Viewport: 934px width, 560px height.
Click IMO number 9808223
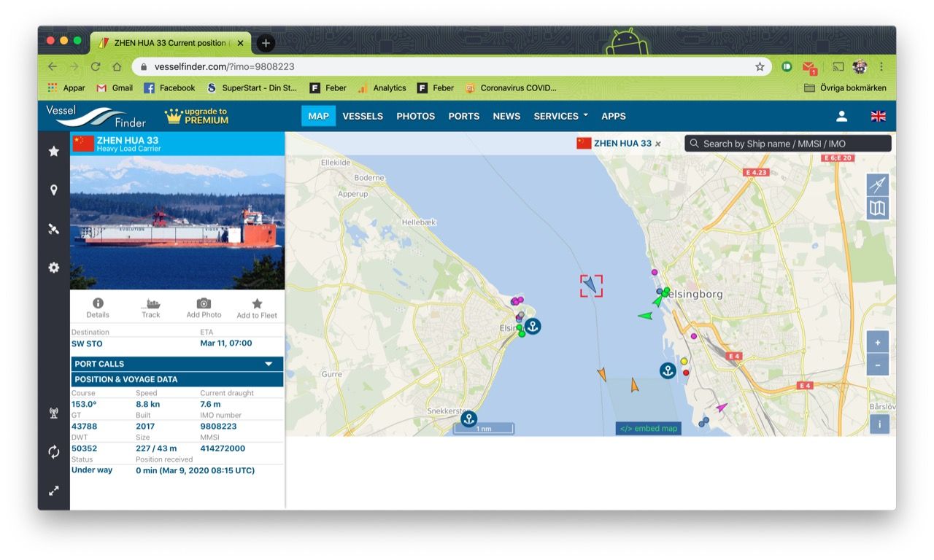[219, 426]
